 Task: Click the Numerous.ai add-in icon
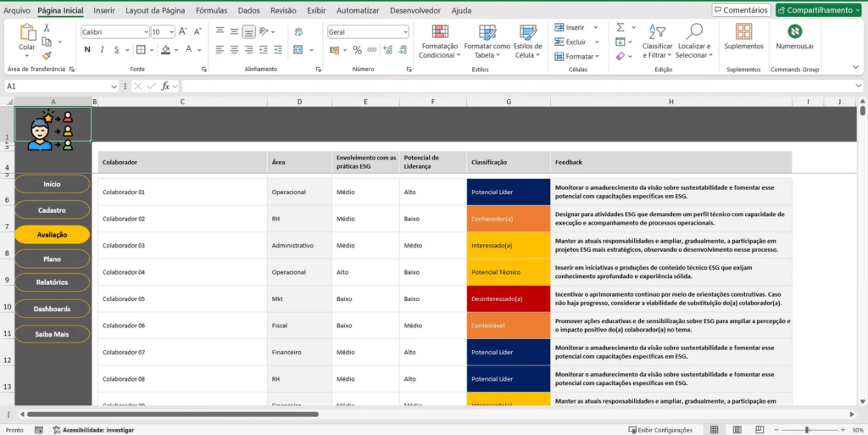[794, 32]
